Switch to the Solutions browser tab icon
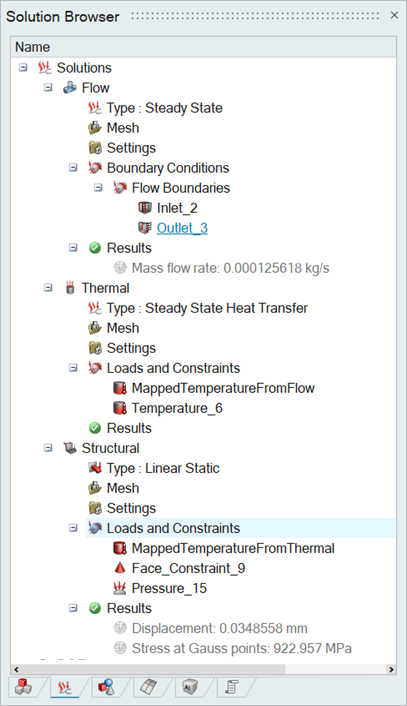The height and width of the screenshot is (706, 407). point(64,687)
